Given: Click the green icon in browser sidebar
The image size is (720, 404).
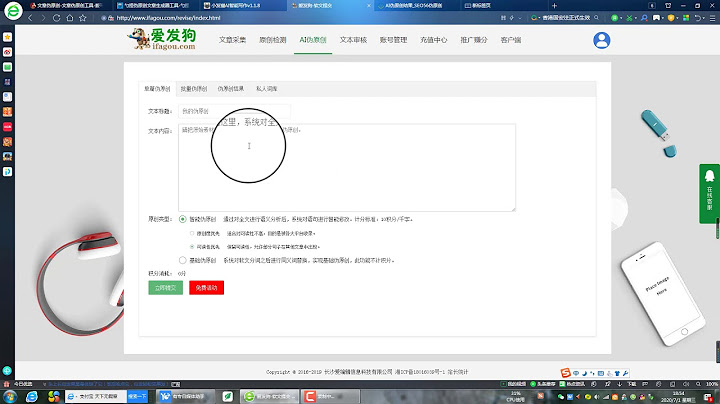Looking at the screenshot, I should (x=7, y=67).
